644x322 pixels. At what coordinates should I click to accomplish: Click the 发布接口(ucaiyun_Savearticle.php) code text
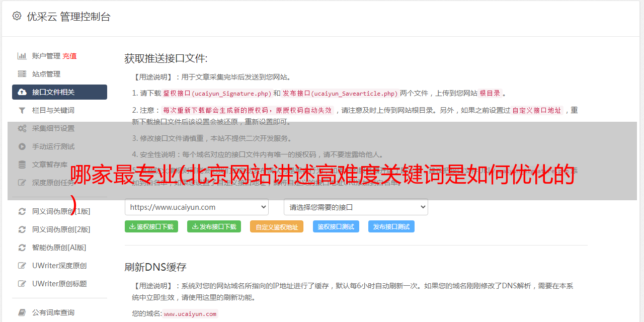[x=340, y=93]
